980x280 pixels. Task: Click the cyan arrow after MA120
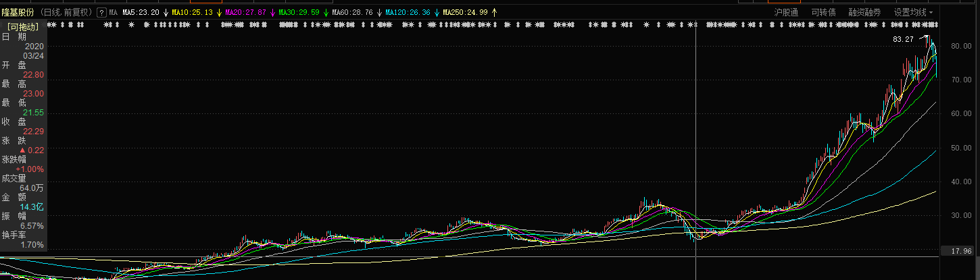click(x=437, y=13)
